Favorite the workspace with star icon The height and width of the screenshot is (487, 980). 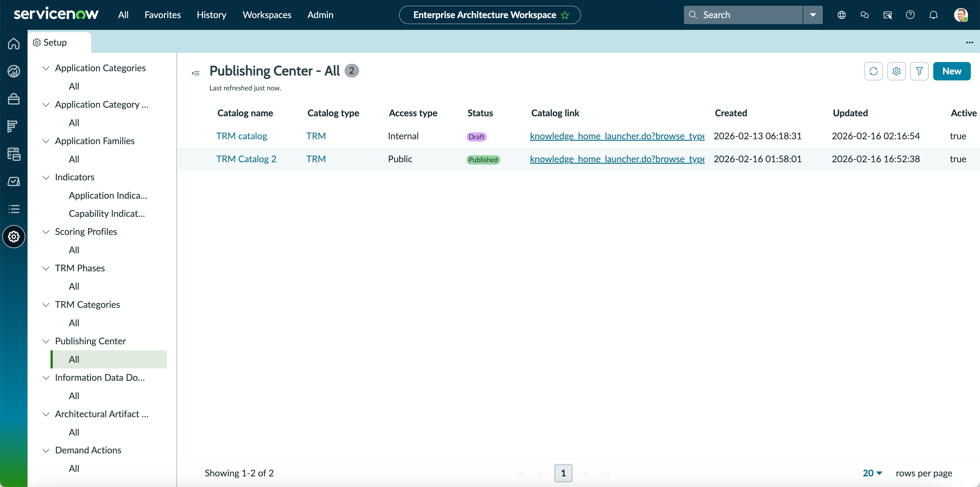point(565,15)
